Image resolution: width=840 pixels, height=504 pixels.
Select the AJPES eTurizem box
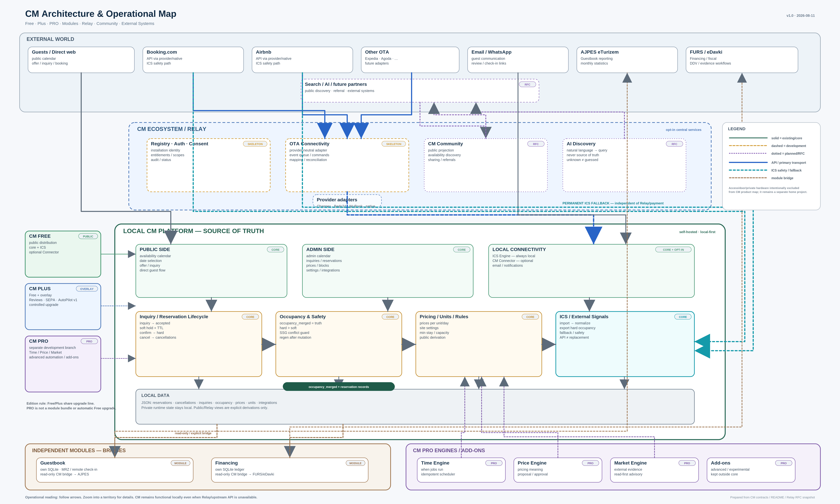tap(627, 60)
